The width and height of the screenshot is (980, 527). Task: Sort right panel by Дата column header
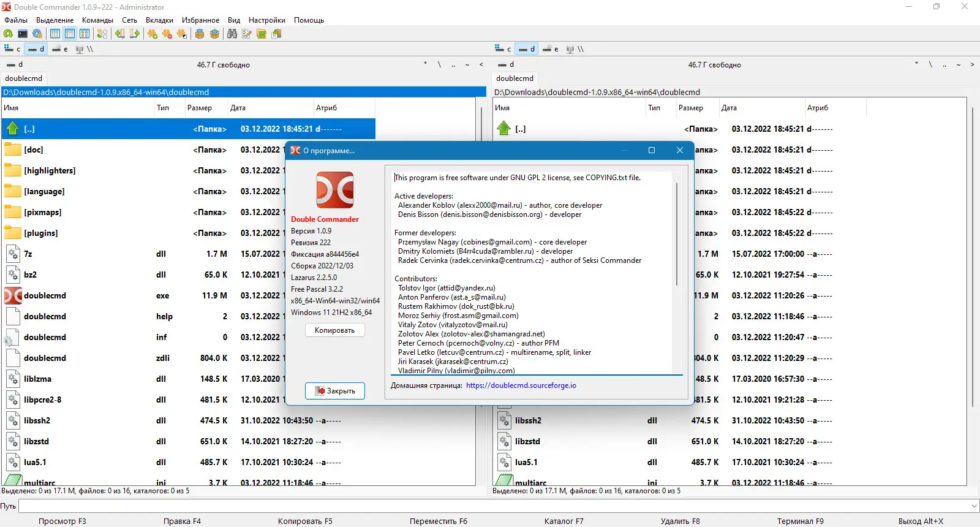(761, 108)
